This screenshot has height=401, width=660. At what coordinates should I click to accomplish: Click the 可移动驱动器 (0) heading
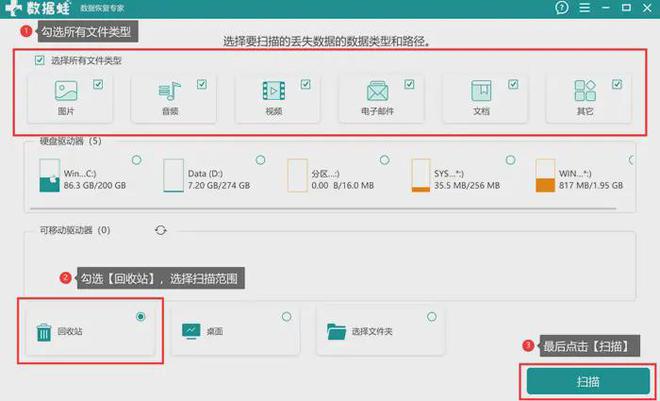[75, 230]
